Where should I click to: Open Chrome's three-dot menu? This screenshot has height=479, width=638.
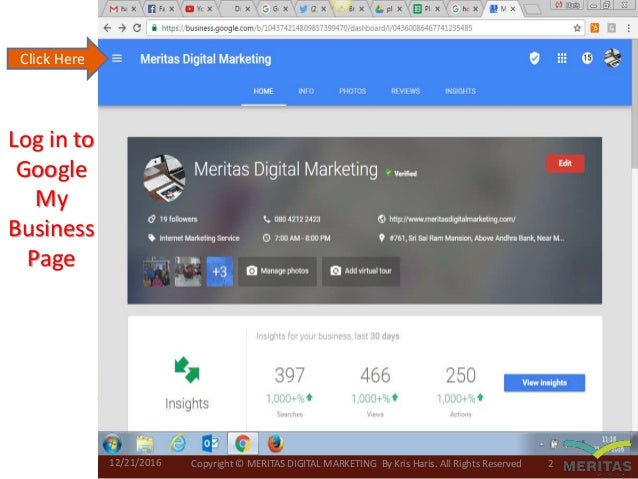(628, 28)
